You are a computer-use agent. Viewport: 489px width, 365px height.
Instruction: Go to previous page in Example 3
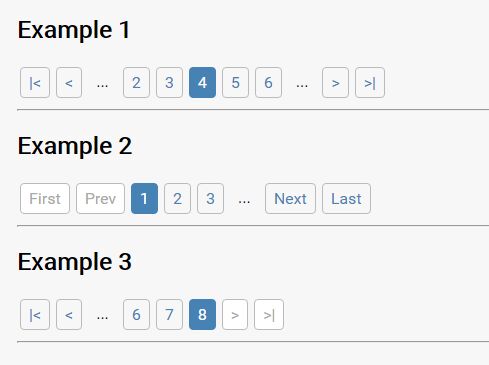[x=69, y=315]
